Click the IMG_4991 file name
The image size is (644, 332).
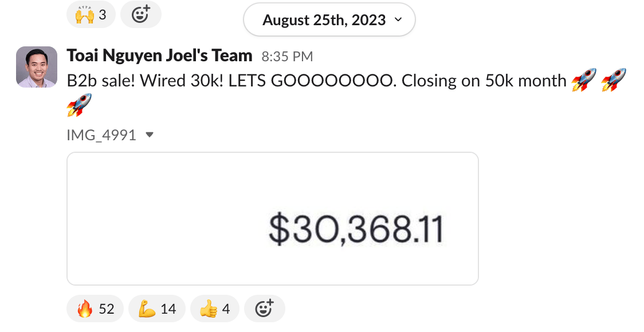pos(101,135)
